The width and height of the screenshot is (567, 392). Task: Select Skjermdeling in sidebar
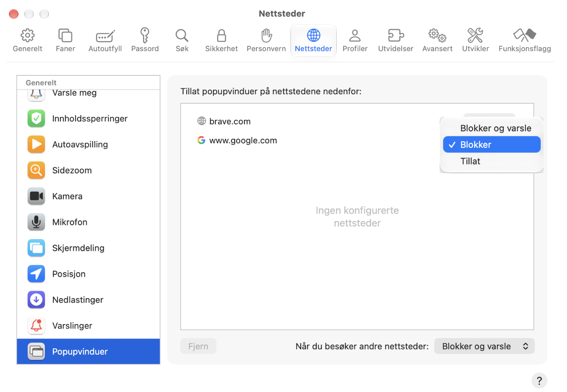click(88, 248)
